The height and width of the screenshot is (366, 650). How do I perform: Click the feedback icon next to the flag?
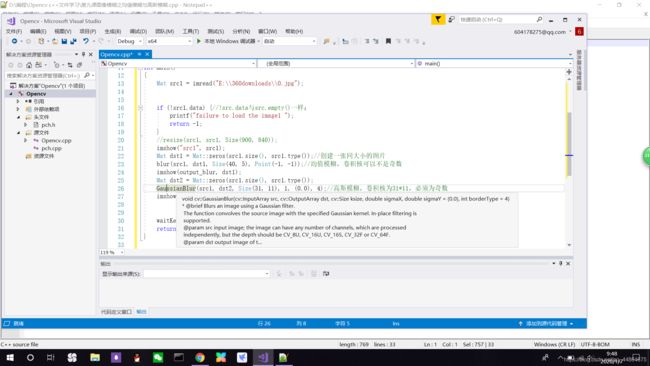coord(451,19)
